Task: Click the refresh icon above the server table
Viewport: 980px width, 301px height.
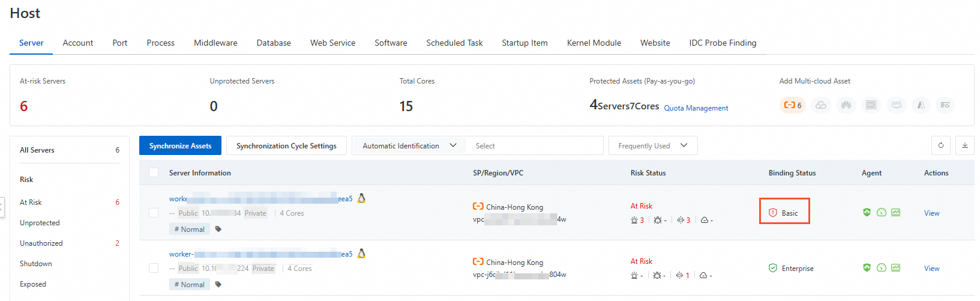Action: pos(940,145)
